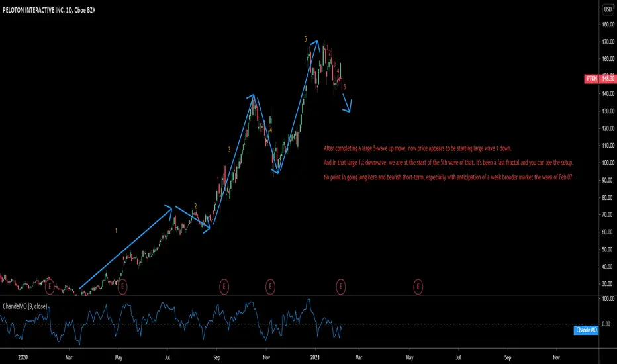Open the earnings E marker at September 2020
The width and height of the screenshot is (617, 364).
(224, 287)
